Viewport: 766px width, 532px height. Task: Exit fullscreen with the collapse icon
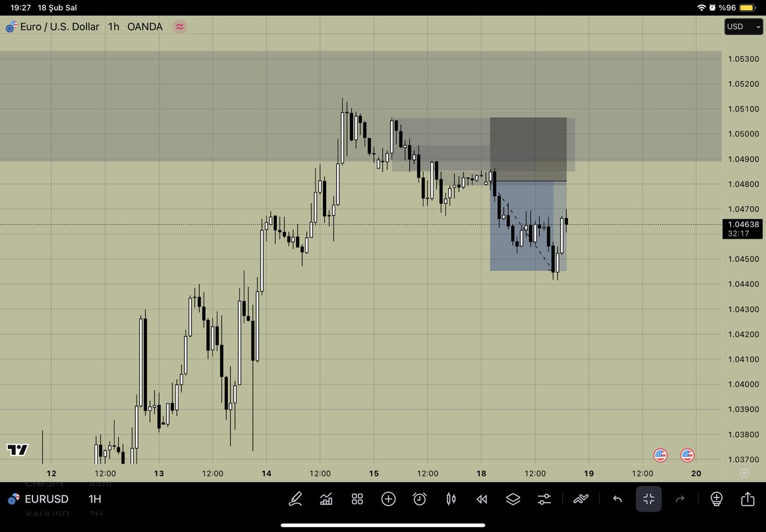649,499
